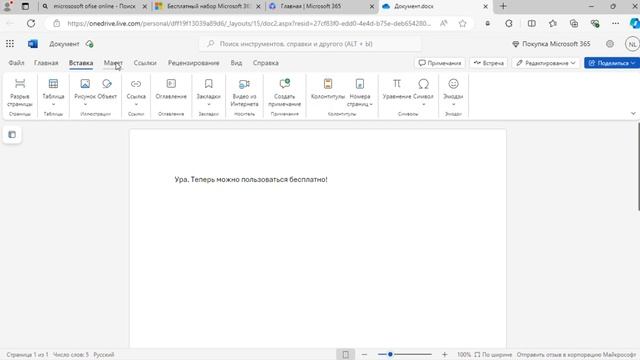Click the browser address bar URL
The height and width of the screenshot is (360, 640).
point(249,24)
